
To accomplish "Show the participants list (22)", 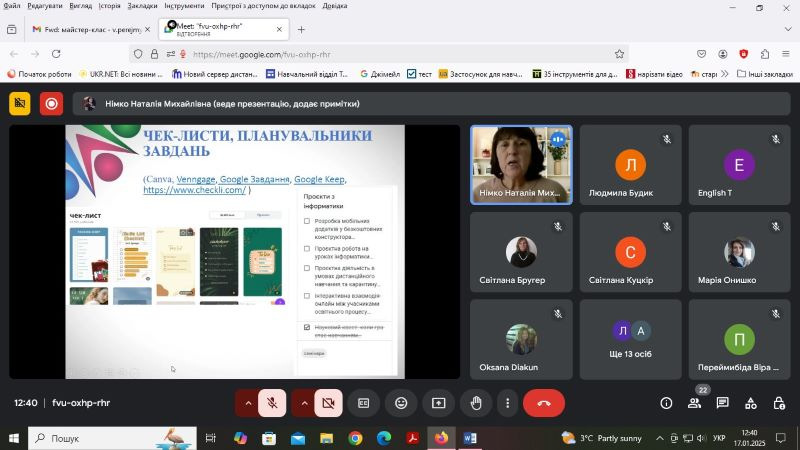I will click(x=694, y=403).
